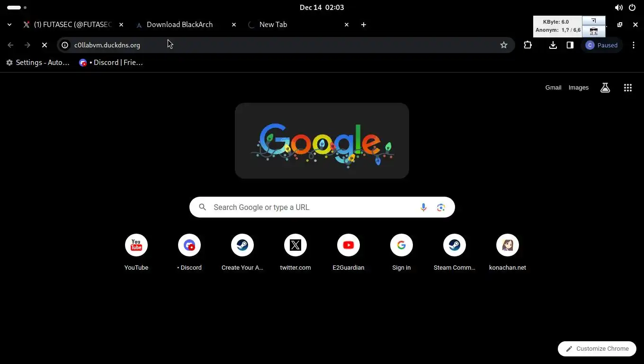The height and width of the screenshot is (364, 644).
Task: Click the Anonym: 1,? / 6,6 readout
Action: [558, 30]
